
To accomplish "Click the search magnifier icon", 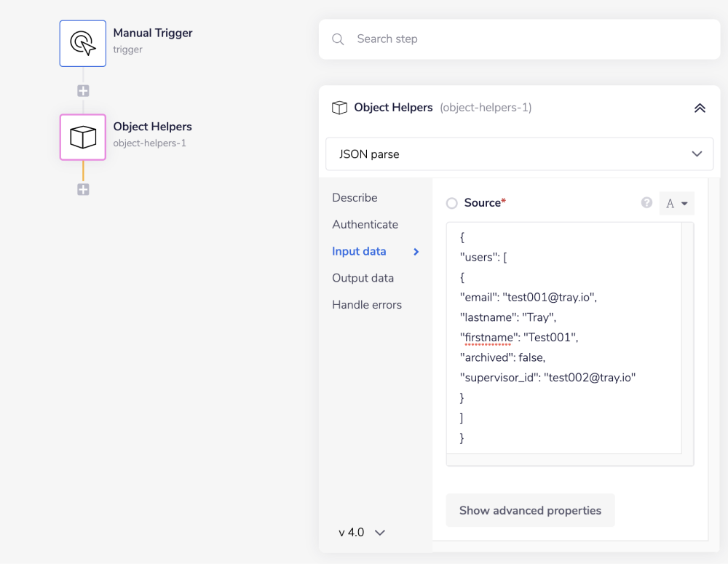I will tap(338, 39).
